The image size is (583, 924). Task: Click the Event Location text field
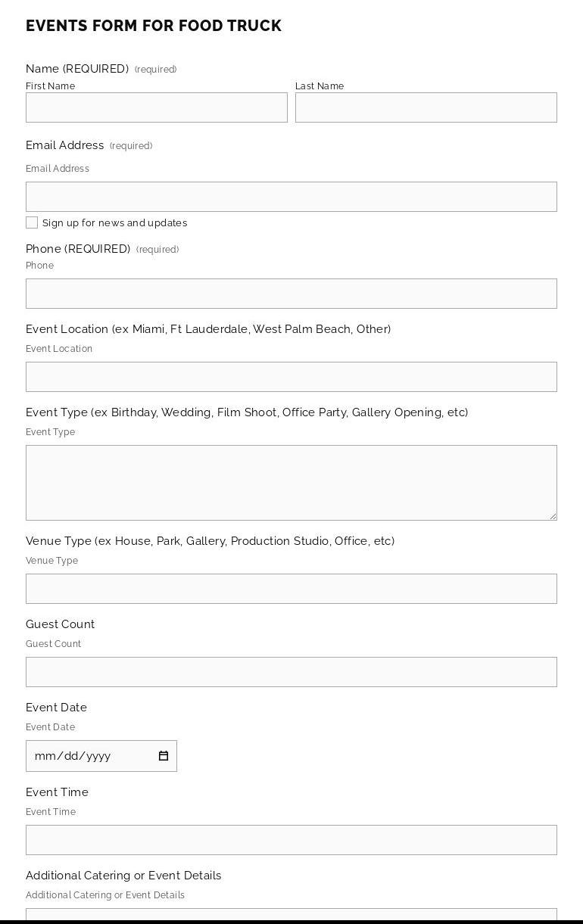pyautogui.click(x=291, y=377)
